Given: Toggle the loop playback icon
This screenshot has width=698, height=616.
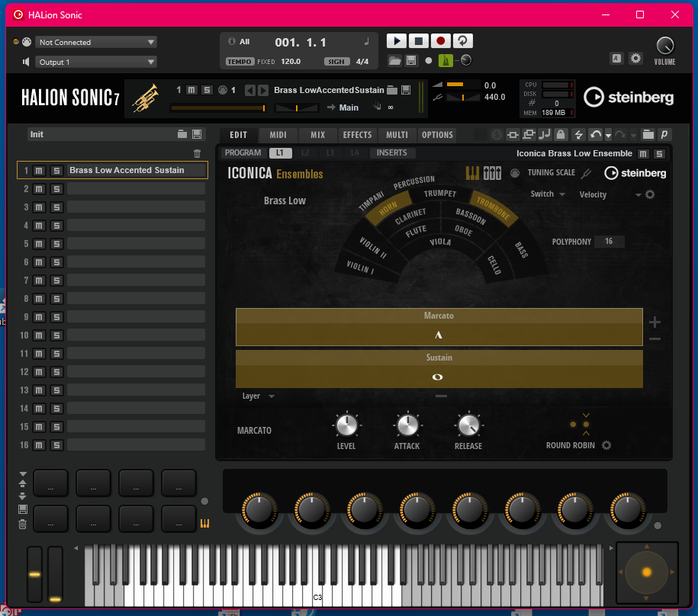Looking at the screenshot, I should point(462,41).
